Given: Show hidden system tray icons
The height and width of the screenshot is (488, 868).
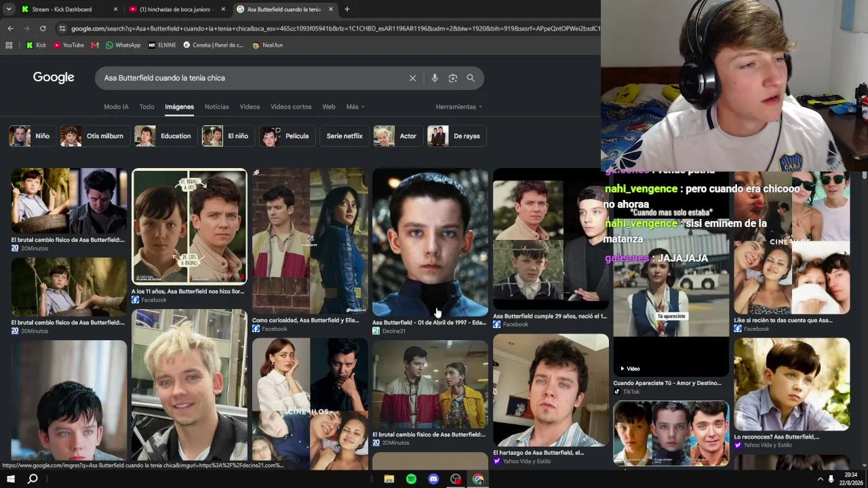Looking at the screenshot, I should coord(821,479).
